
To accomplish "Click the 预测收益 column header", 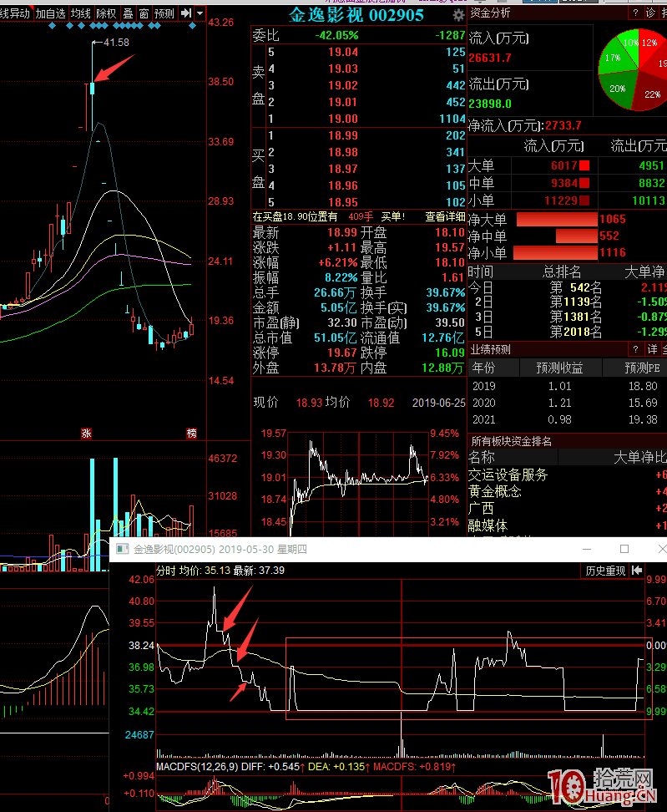I will 559,368.
